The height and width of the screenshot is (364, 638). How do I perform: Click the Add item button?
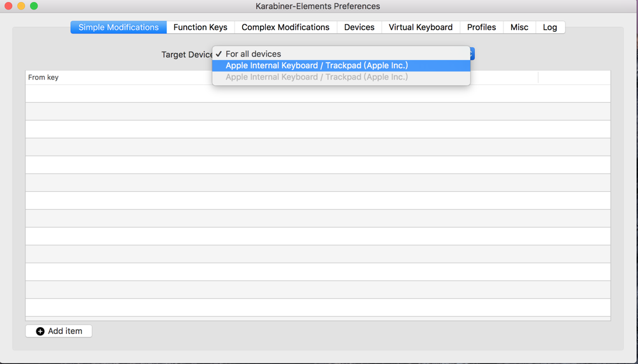(59, 331)
